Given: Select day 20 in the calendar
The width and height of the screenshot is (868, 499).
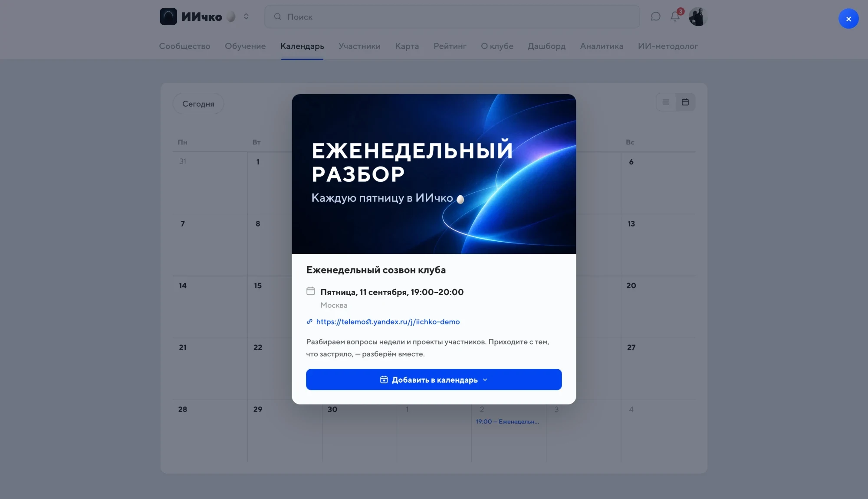Looking at the screenshot, I should (x=631, y=286).
